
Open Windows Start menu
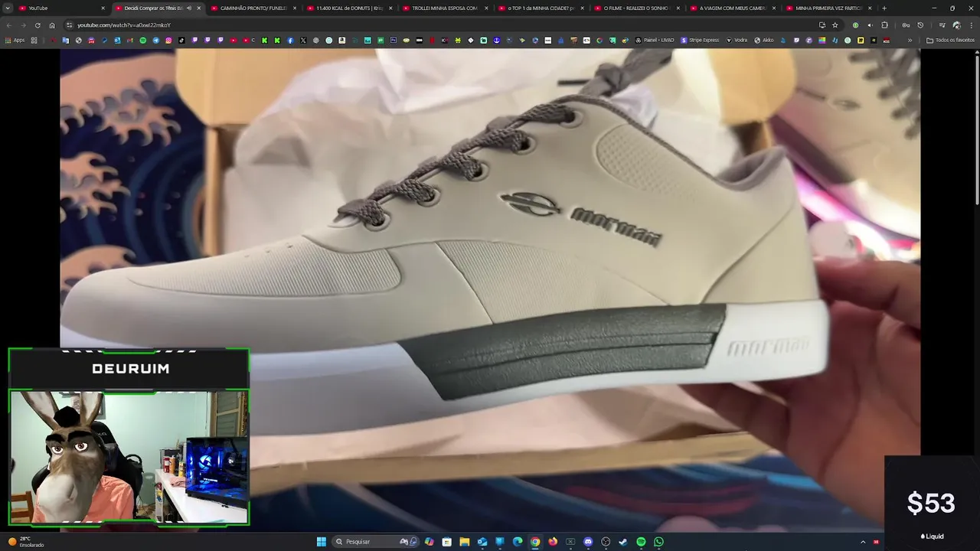tap(322, 542)
